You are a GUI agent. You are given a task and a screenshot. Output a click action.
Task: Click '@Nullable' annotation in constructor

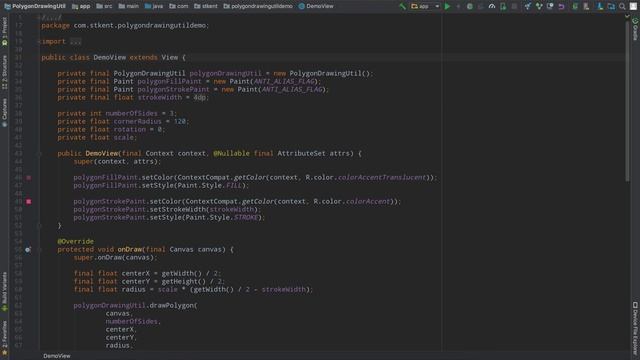pos(231,153)
